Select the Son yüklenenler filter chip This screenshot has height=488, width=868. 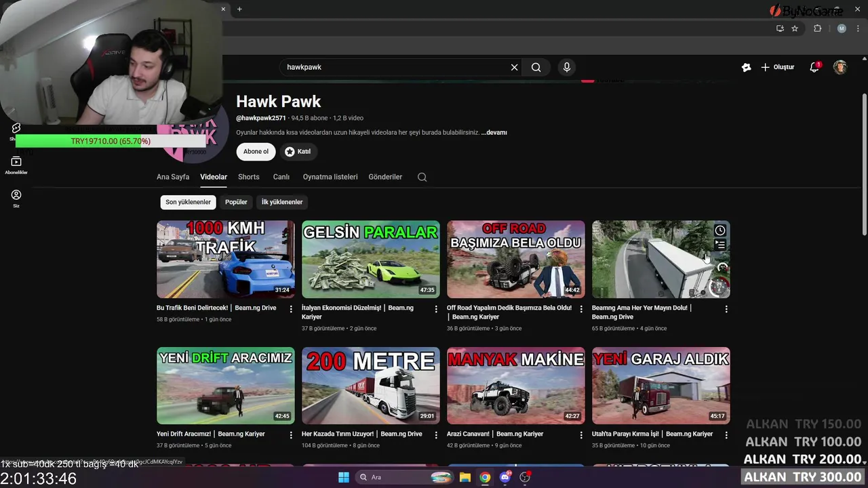click(188, 202)
